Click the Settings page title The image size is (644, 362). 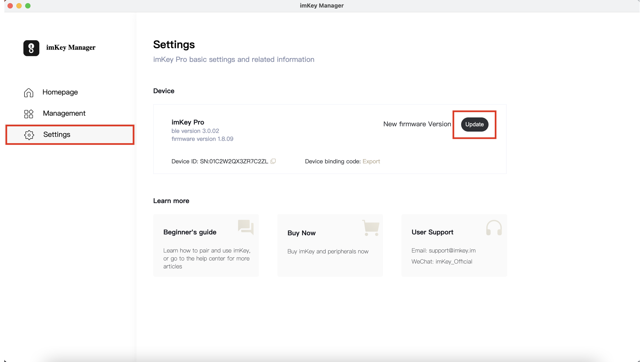[x=174, y=45]
